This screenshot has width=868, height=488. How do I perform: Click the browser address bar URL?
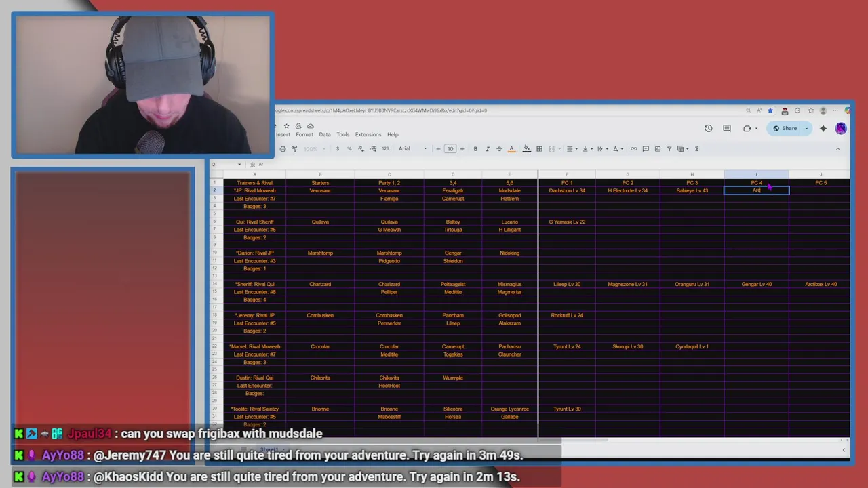click(381, 110)
